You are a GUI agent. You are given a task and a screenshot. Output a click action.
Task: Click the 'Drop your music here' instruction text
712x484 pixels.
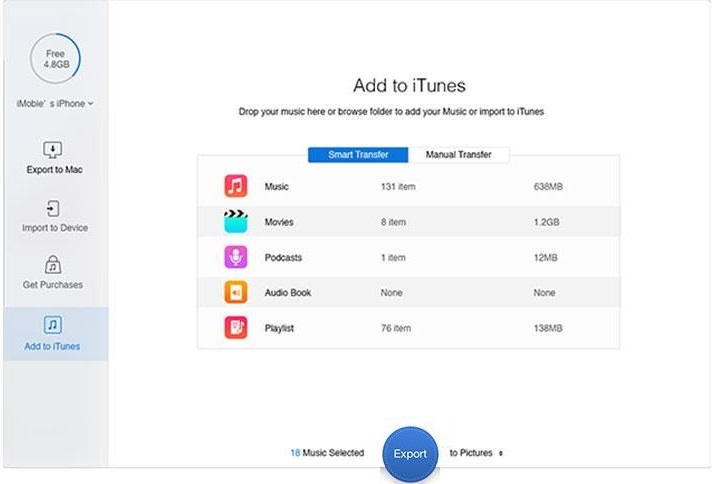point(391,112)
